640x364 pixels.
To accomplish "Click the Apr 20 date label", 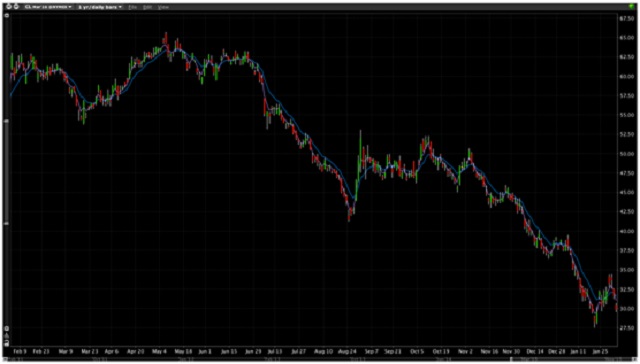I will click(x=136, y=351).
